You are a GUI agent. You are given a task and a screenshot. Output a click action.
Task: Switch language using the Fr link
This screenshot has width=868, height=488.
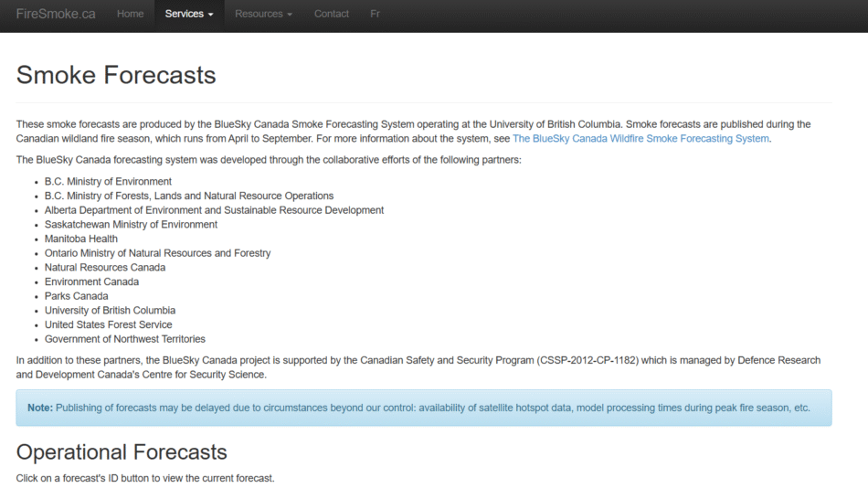coord(375,14)
